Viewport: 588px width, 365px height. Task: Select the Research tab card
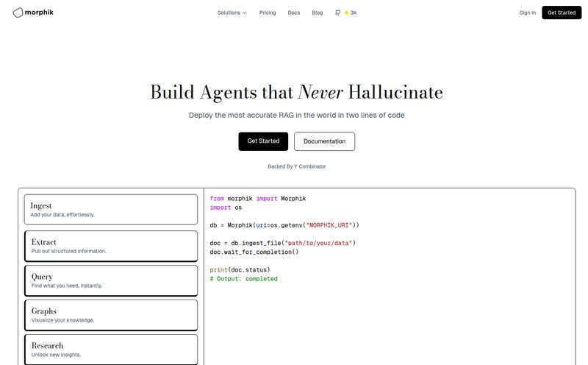[111, 350]
